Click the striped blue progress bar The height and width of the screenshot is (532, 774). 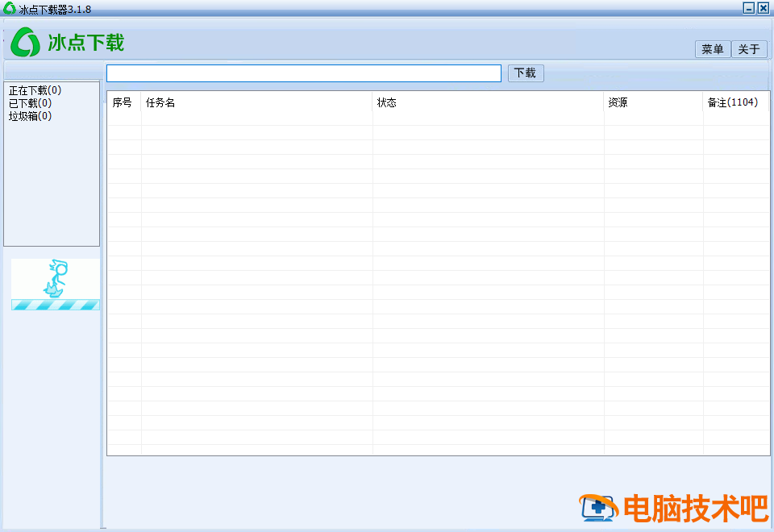(56, 305)
